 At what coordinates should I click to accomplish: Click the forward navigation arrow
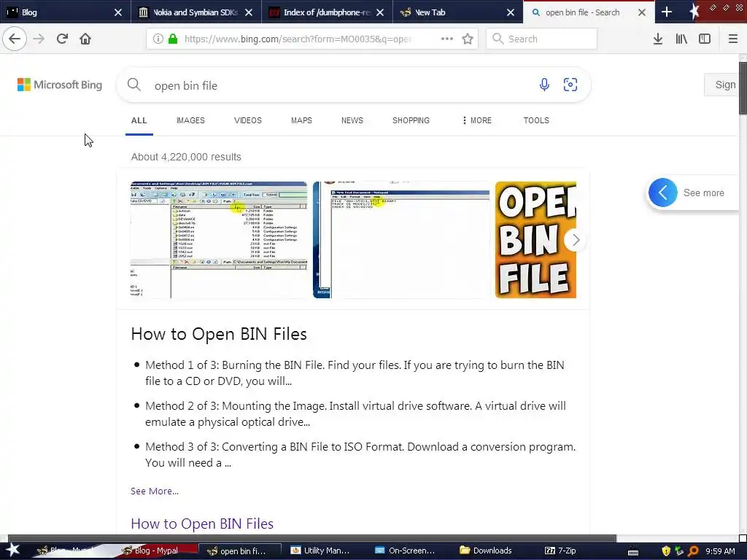[x=39, y=39]
